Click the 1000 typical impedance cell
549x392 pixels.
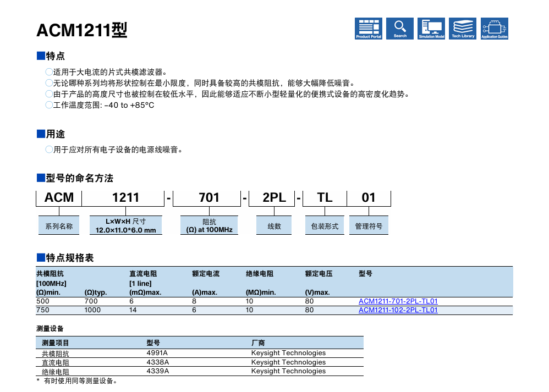(92, 310)
